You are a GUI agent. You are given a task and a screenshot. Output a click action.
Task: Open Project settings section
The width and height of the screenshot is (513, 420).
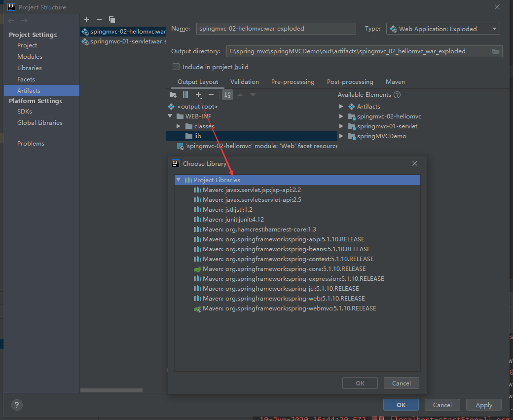27,45
